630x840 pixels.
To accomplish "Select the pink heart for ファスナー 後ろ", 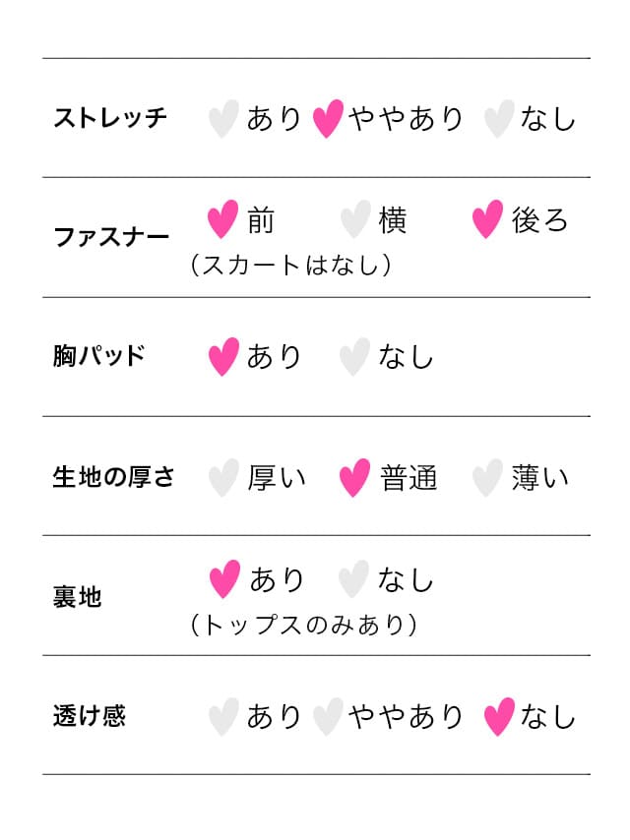I will [x=488, y=219].
